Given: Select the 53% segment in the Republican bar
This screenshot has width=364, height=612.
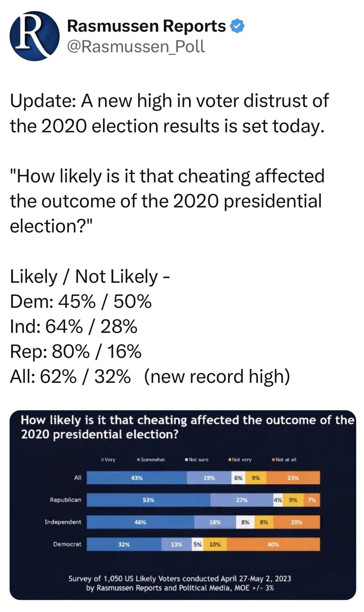Looking at the screenshot, I should coord(148,500).
